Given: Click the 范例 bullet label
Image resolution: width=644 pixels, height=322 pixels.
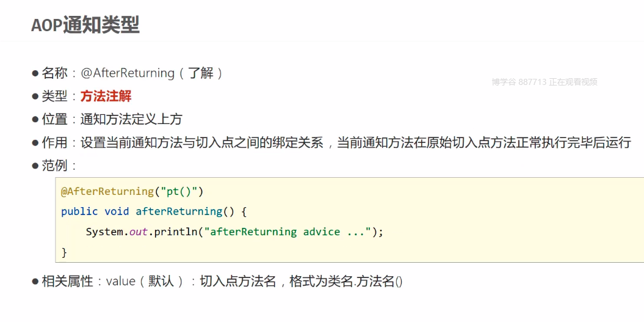Looking at the screenshot, I should click(x=55, y=166).
